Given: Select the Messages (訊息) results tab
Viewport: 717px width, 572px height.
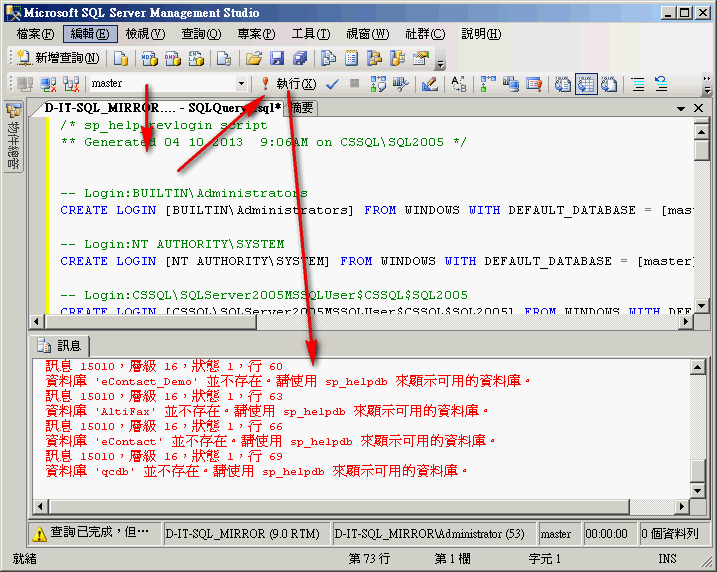Looking at the screenshot, I should (x=60, y=346).
